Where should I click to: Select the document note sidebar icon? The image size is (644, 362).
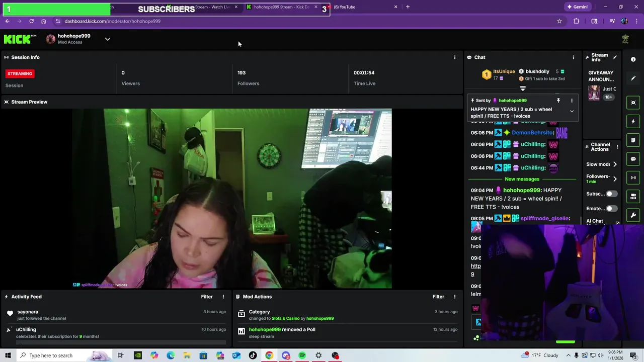point(633,140)
